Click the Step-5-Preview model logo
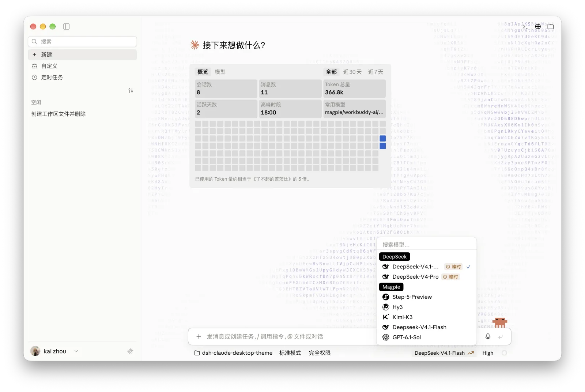 [386, 297]
